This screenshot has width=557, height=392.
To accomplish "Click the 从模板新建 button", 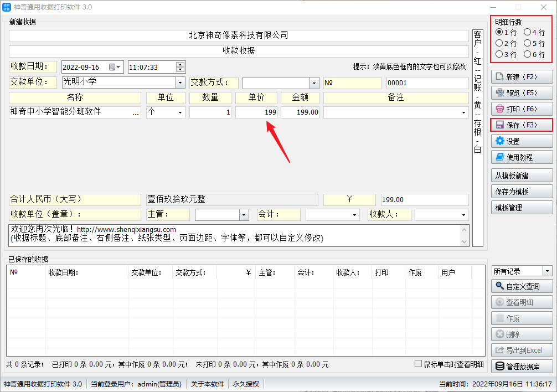I will tap(522, 176).
